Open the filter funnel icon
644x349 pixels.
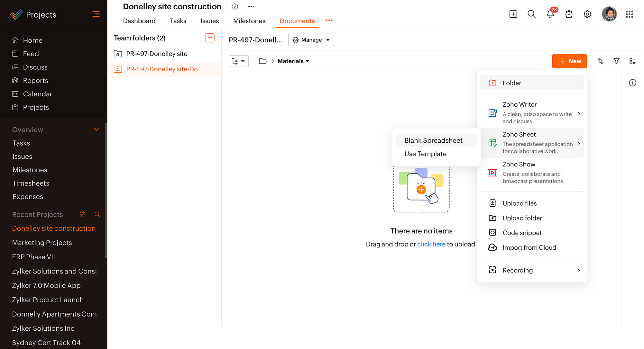coord(616,61)
